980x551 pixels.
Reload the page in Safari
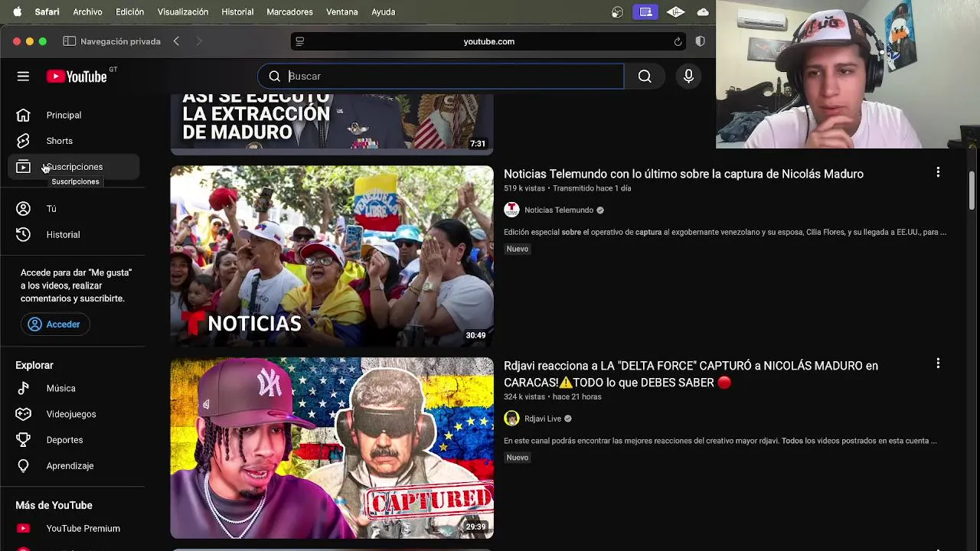[678, 41]
